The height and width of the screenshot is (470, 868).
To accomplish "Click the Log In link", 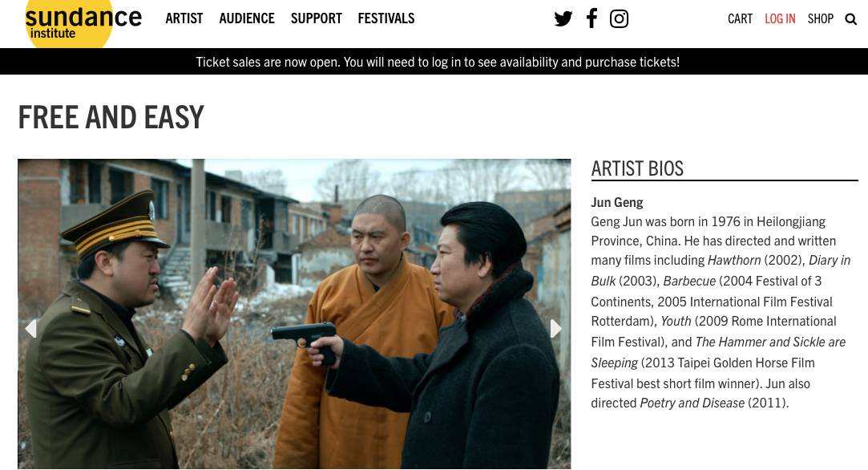I will coord(780,18).
